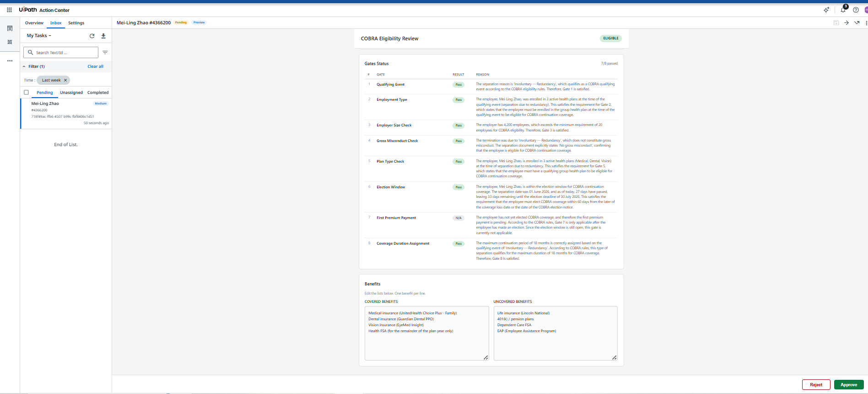
Task: Click the RESULT column header
Action: [x=458, y=74]
